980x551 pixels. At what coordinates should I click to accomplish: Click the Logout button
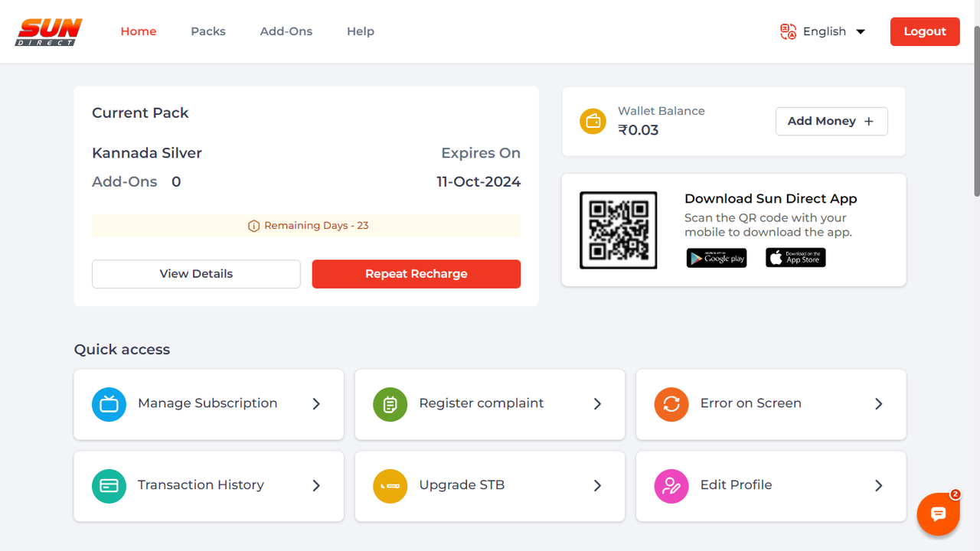[925, 31]
